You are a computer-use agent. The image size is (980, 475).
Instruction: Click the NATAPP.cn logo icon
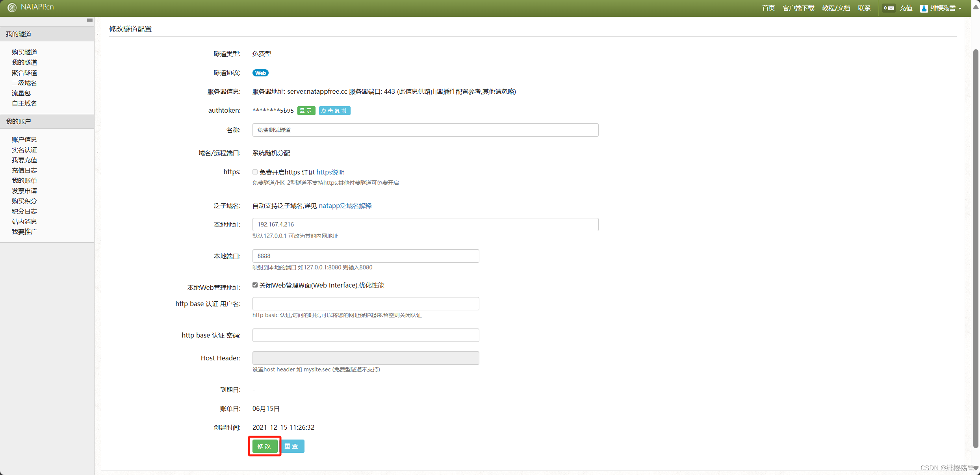(12, 7)
